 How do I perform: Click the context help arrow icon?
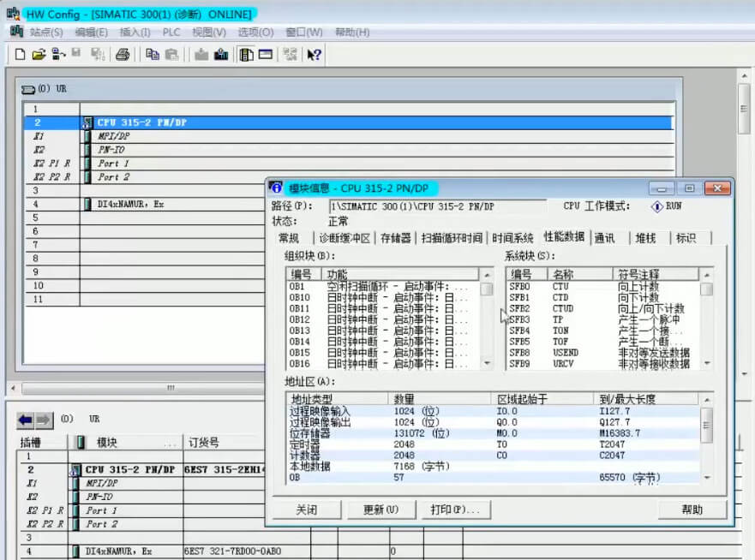314,55
